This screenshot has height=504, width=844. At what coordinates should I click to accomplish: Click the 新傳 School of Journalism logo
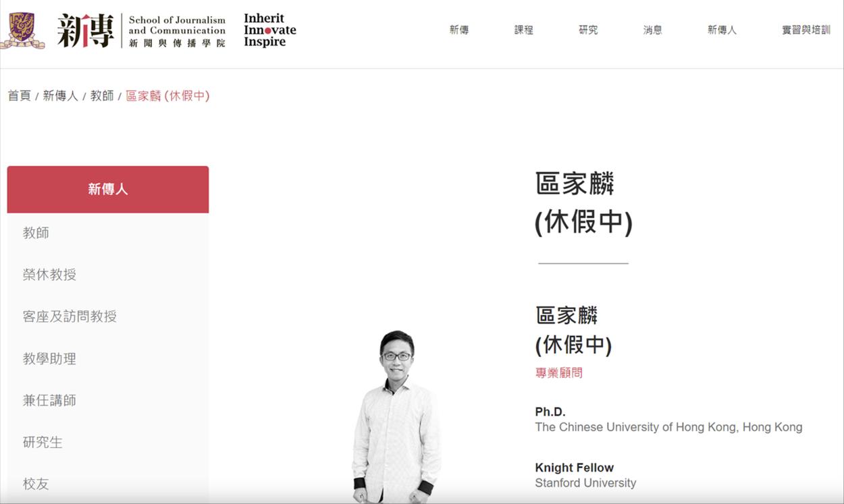click(x=141, y=31)
